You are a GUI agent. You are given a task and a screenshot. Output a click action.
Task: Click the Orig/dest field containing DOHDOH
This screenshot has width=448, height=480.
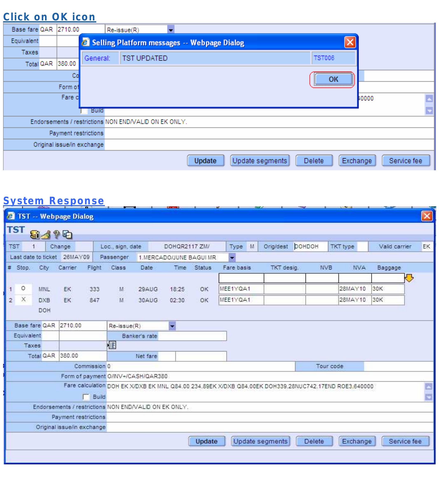pyautogui.click(x=310, y=246)
